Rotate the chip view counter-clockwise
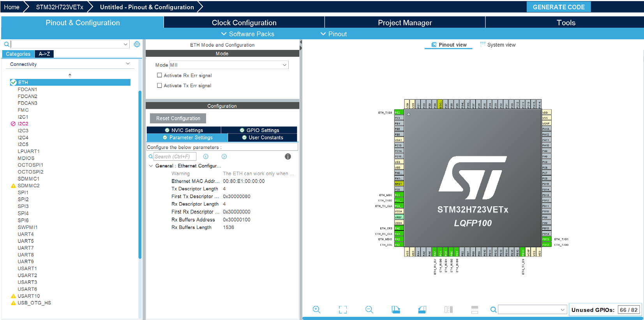644x320 pixels. [422, 309]
